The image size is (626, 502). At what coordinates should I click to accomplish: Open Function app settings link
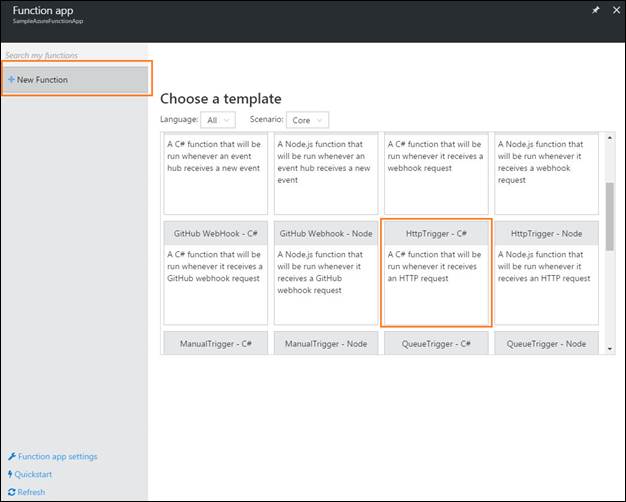point(57,457)
